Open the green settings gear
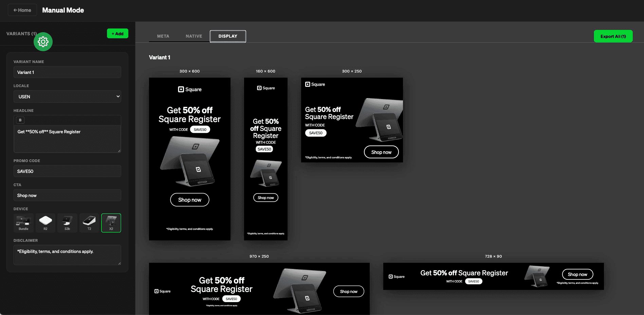Viewport: 644px width, 315px height. point(43,42)
